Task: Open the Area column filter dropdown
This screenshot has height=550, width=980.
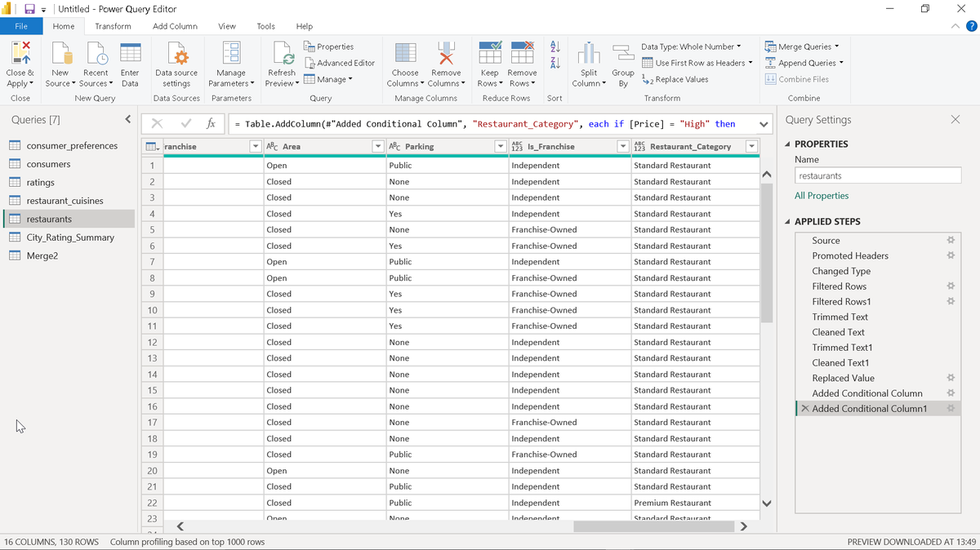Action: [377, 147]
